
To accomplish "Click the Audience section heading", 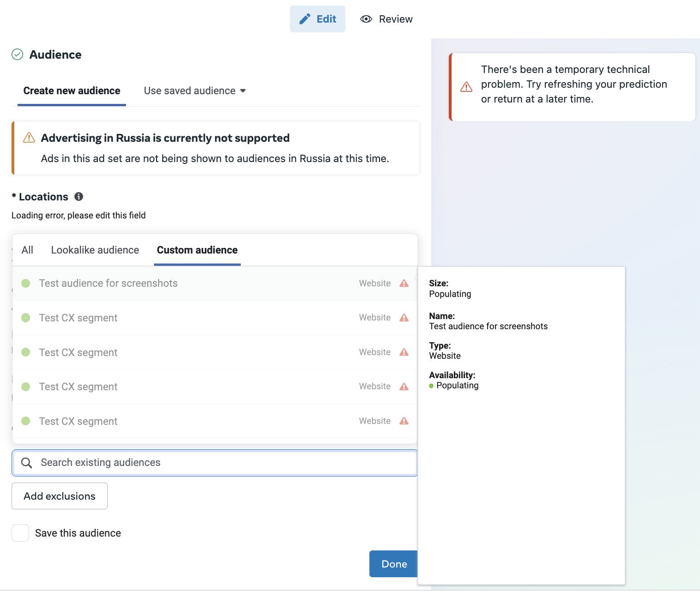I will pos(55,54).
